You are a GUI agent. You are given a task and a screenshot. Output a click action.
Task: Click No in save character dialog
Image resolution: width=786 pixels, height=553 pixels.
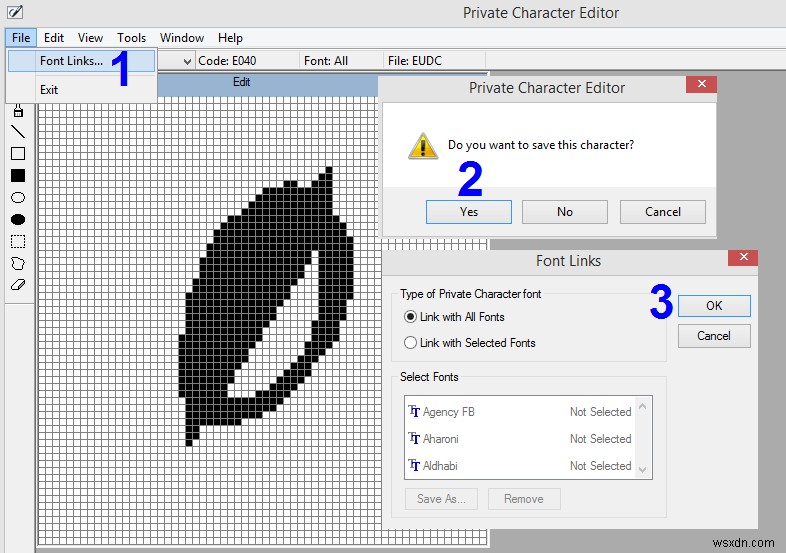point(565,212)
